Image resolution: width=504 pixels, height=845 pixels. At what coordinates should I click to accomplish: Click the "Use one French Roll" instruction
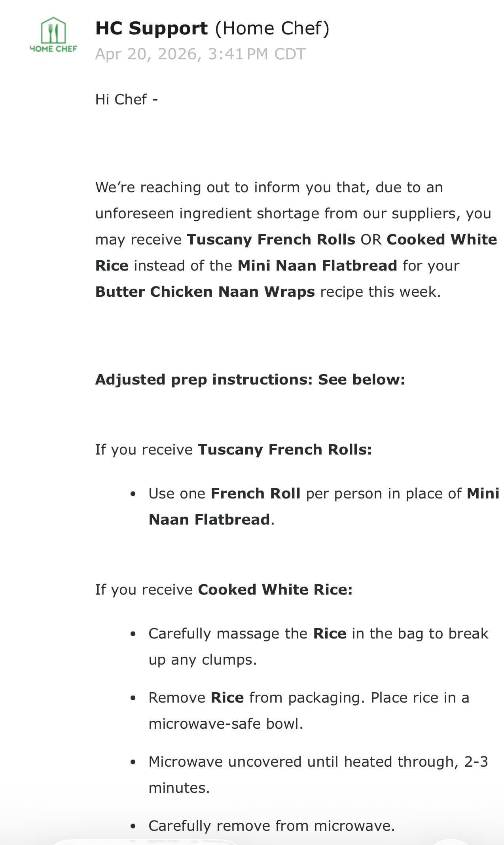224,493
